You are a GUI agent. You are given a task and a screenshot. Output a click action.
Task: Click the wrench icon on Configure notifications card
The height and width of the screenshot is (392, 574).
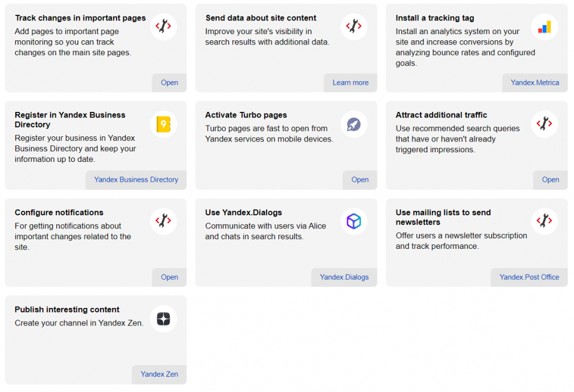click(x=164, y=221)
